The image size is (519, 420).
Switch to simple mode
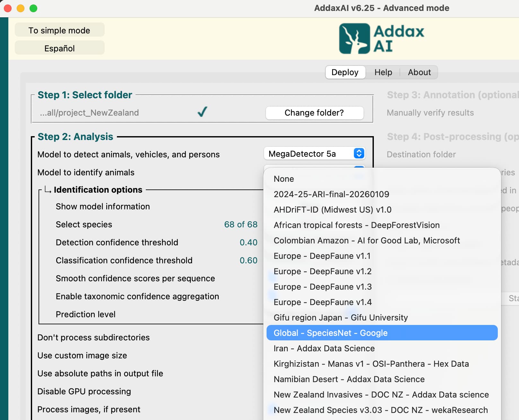pos(59,30)
